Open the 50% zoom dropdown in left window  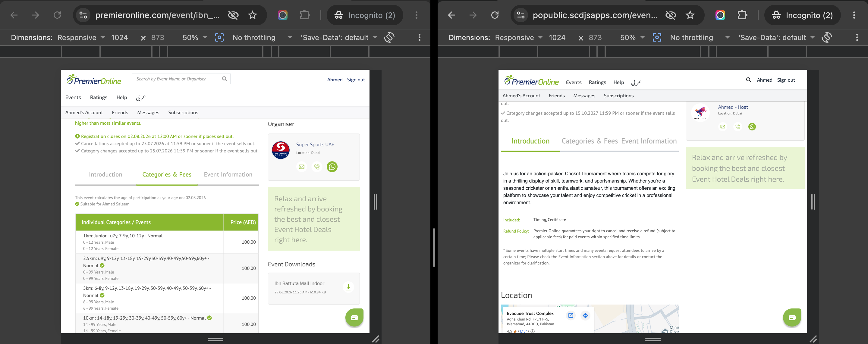pos(194,37)
